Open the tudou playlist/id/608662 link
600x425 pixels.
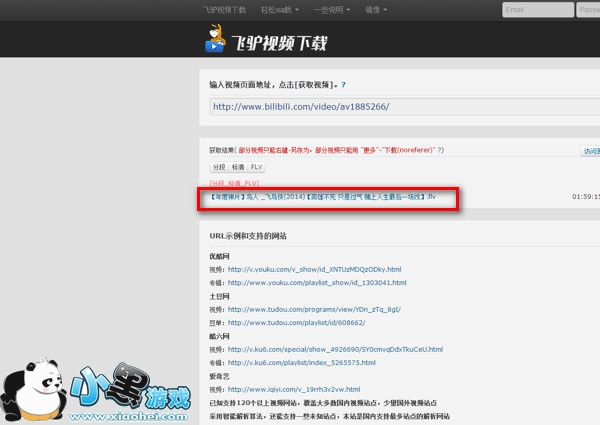click(297, 323)
